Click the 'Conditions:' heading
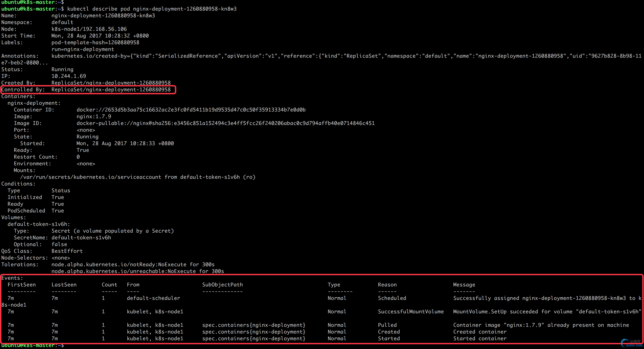644x349 pixels. [x=18, y=184]
